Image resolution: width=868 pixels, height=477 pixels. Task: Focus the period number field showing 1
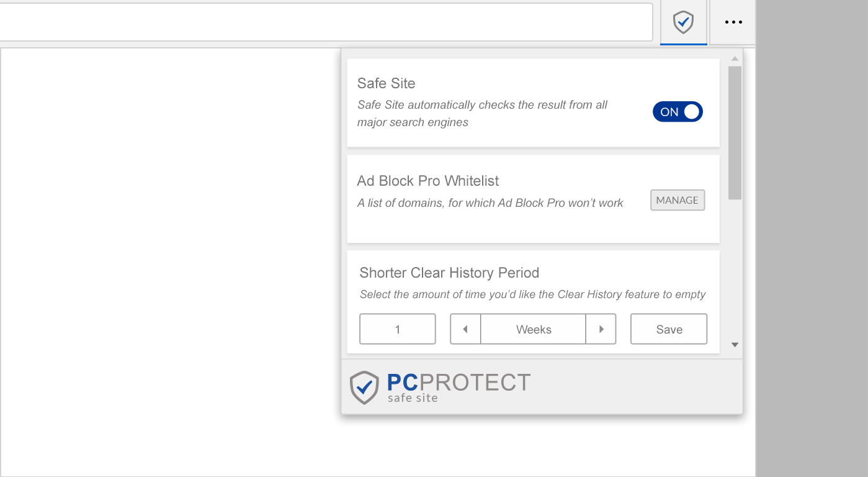coord(398,329)
